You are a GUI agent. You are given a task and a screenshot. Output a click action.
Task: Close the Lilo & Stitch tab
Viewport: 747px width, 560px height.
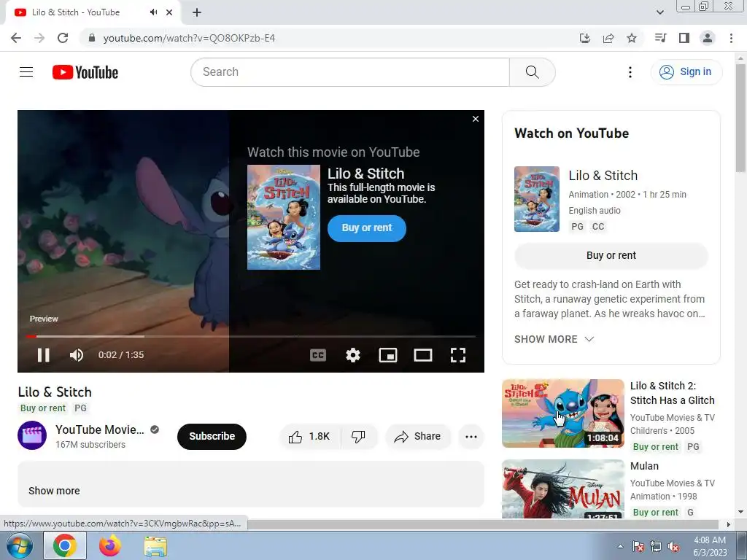pyautogui.click(x=169, y=12)
